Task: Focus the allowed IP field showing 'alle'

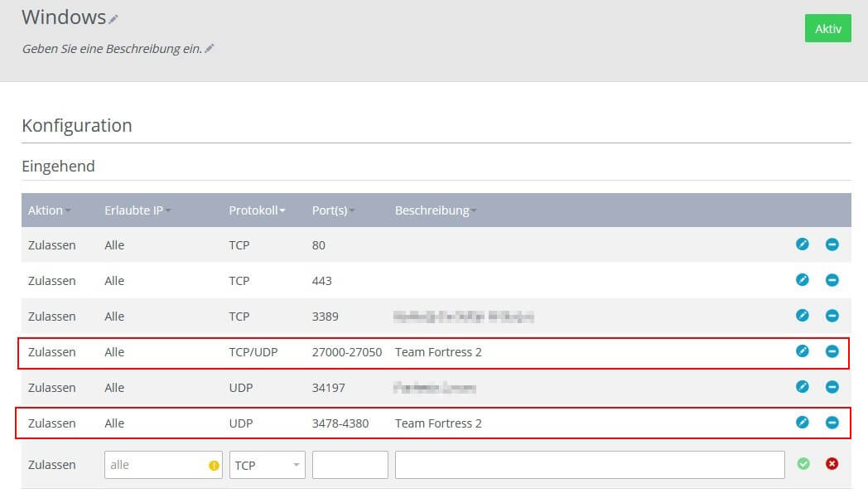Action: click(163, 465)
